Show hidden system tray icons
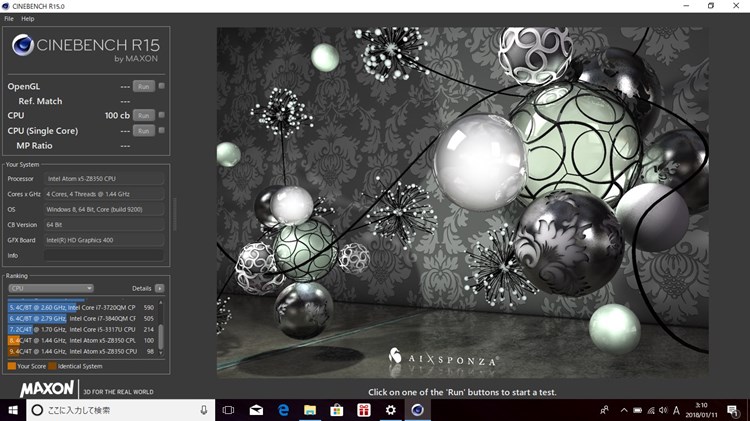The image size is (750, 421). (x=624, y=410)
